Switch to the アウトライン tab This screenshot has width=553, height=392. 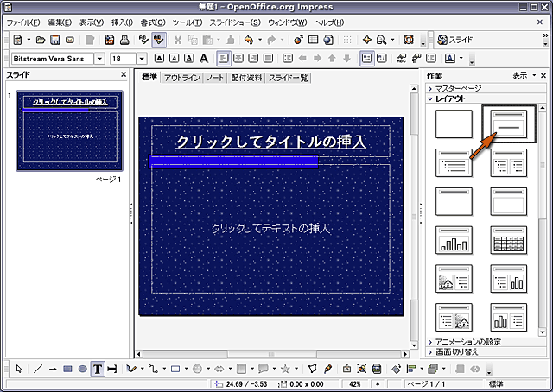pyautogui.click(x=181, y=78)
